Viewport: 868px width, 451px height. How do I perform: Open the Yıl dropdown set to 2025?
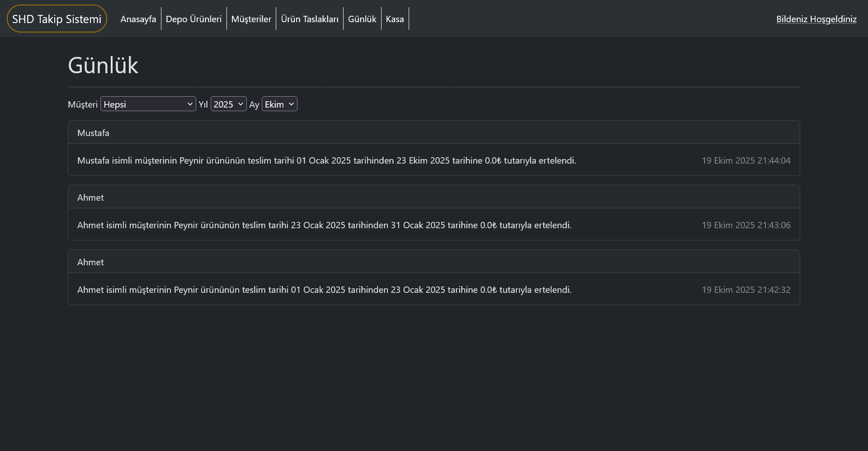[x=228, y=104]
